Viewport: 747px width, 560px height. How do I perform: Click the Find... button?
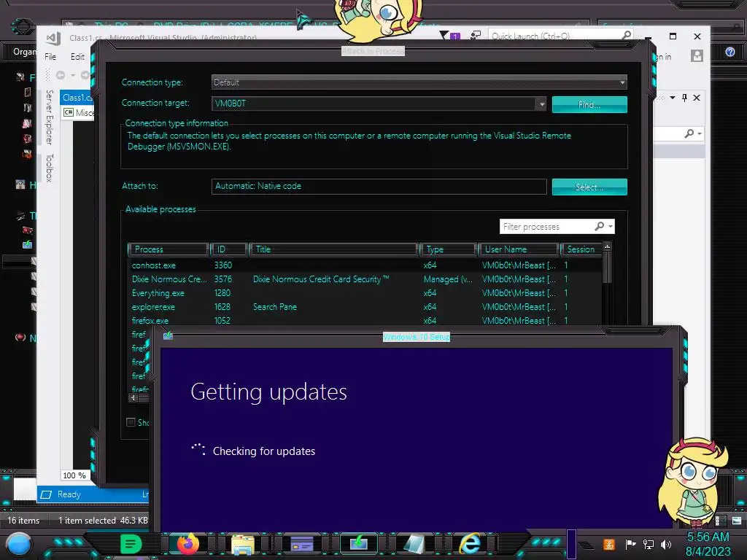coord(589,105)
